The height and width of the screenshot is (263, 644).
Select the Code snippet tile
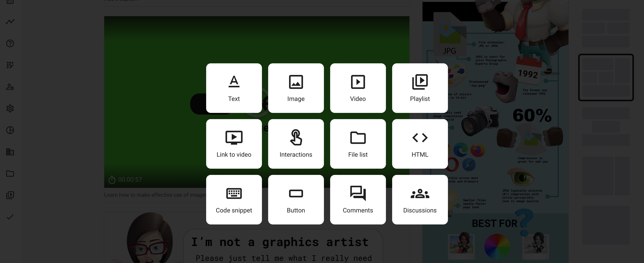(x=234, y=199)
